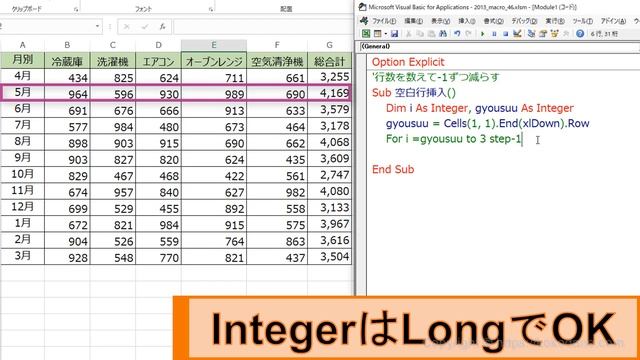Select the 月別 header cell
The width and height of the screenshot is (640, 360).
click(22, 60)
